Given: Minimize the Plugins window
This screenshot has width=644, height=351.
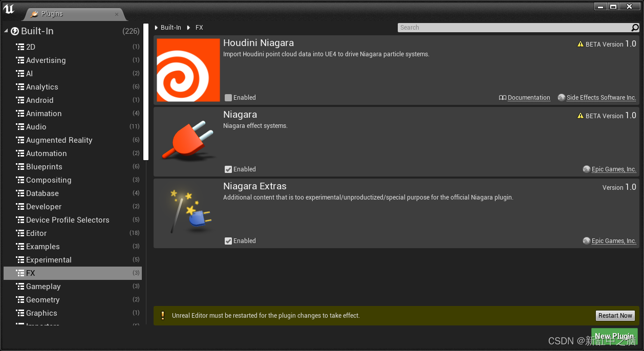Looking at the screenshot, I should click(x=600, y=7).
